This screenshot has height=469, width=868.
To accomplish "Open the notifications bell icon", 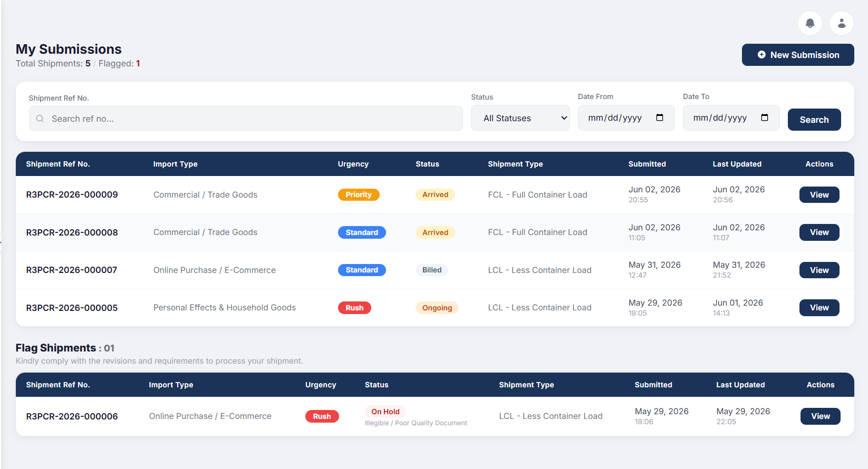I will (x=810, y=23).
